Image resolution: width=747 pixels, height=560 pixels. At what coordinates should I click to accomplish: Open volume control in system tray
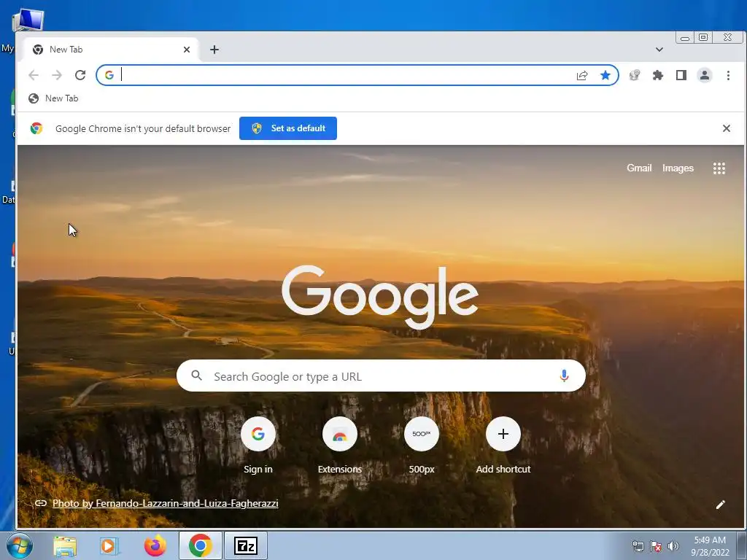[673, 546]
